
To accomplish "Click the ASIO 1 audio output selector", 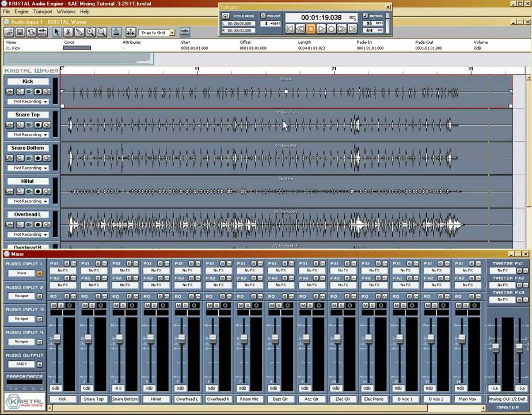I will [x=21, y=364].
